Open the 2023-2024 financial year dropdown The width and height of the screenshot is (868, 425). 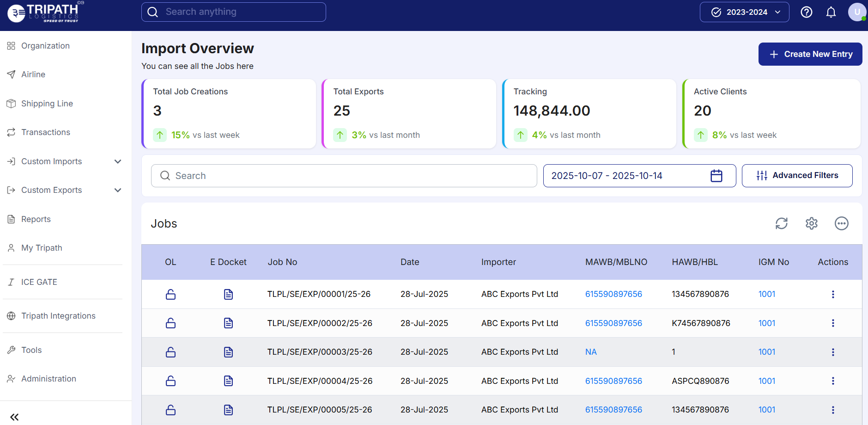[744, 12]
